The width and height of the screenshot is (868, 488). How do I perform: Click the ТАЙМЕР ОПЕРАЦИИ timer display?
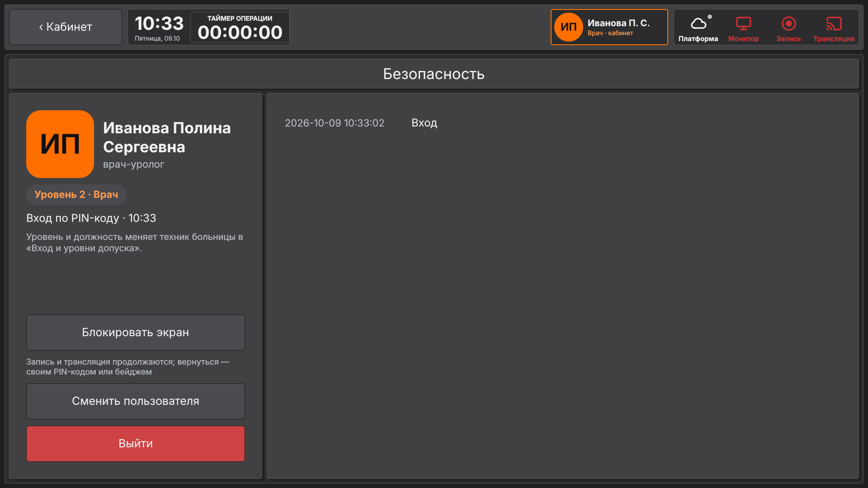(x=240, y=27)
